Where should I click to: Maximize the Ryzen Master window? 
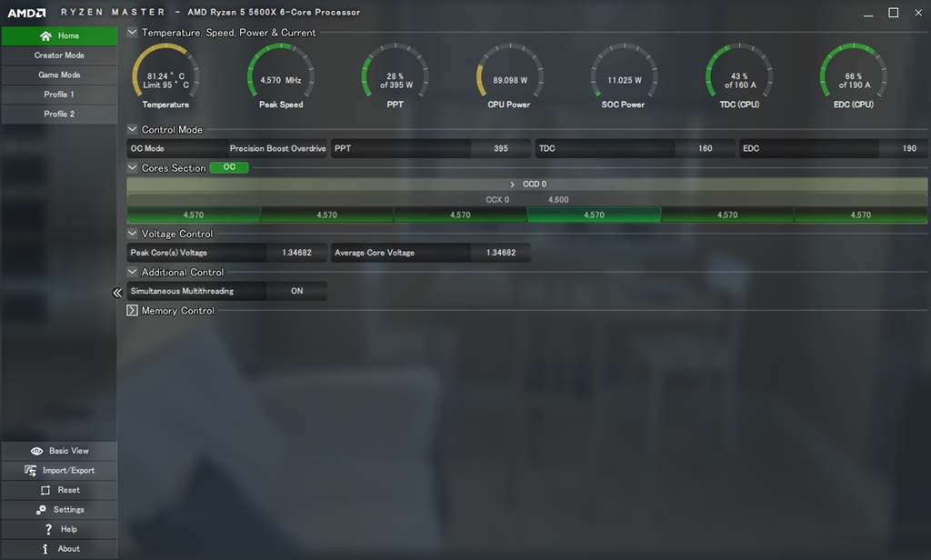point(893,13)
